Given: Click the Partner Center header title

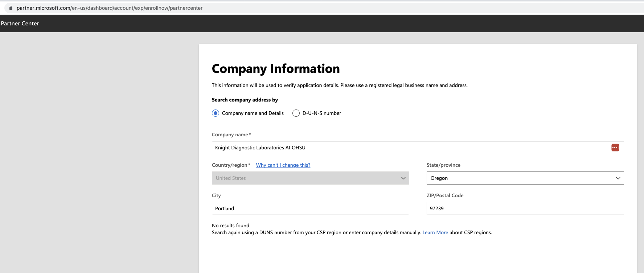Looking at the screenshot, I should pos(20,24).
